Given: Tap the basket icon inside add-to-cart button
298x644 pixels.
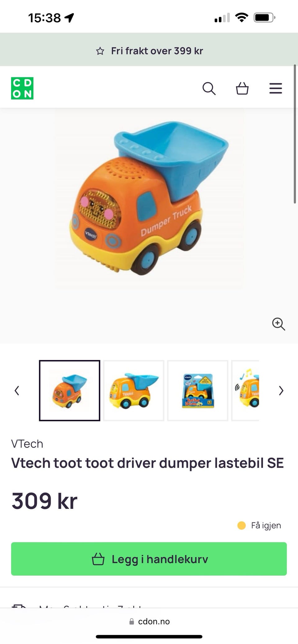Looking at the screenshot, I should coord(98,559).
